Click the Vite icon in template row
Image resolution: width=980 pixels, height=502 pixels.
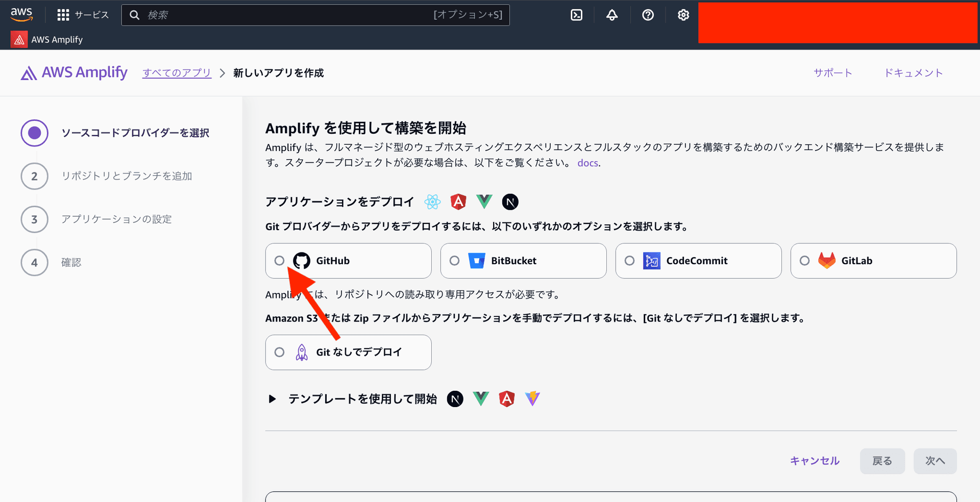[x=532, y=399]
